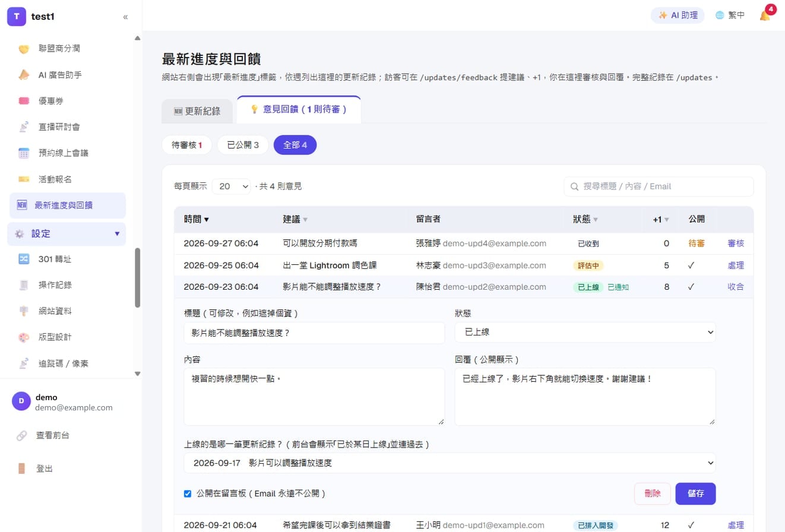Click the 優惠券 coupon icon

pos(24,101)
